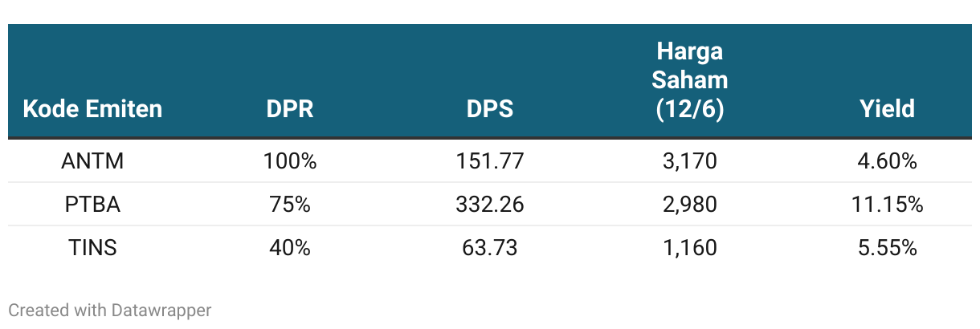This screenshot has width=980, height=329.
Task: Select the 332.26 DPS cell
Action: click(490, 205)
